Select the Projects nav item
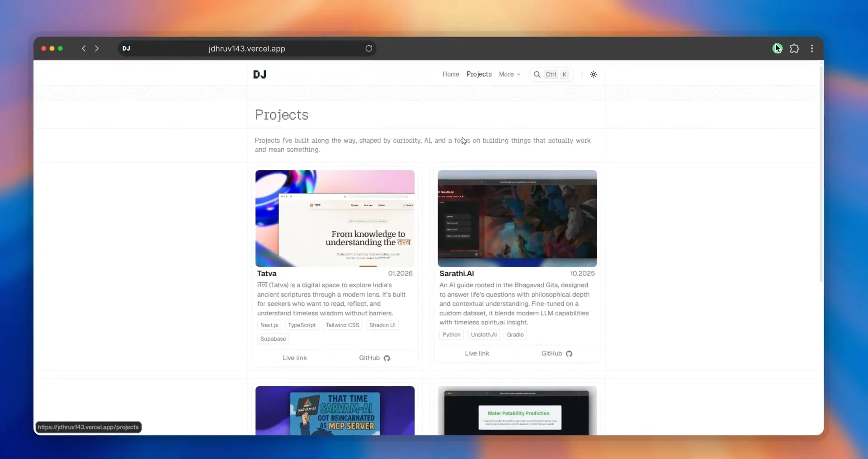This screenshot has width=868, height=459. tap(479, 75)
